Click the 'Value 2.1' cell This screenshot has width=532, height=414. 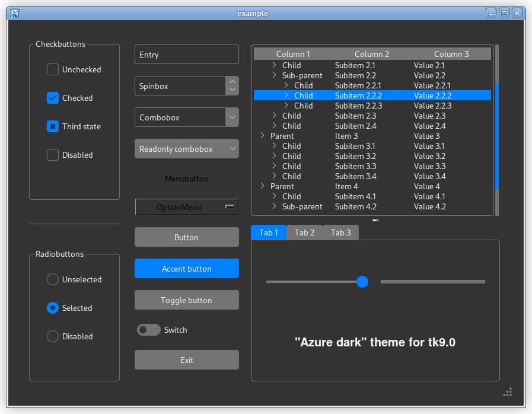[x=429, y=65]
